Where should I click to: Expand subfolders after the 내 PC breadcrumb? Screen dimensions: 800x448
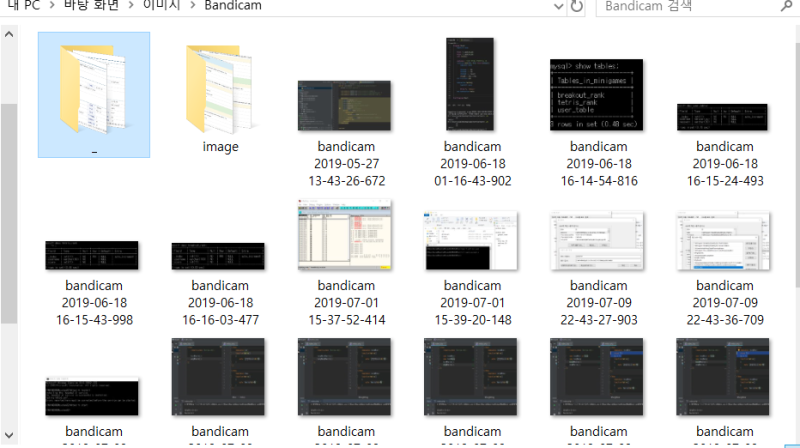52,6
